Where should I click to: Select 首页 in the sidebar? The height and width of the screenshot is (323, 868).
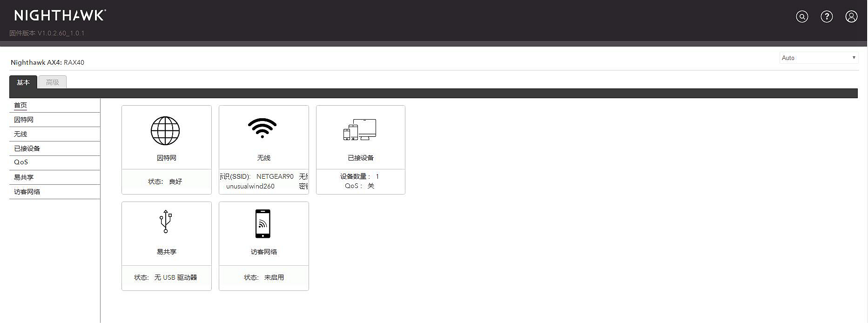(x=20, y=106)
